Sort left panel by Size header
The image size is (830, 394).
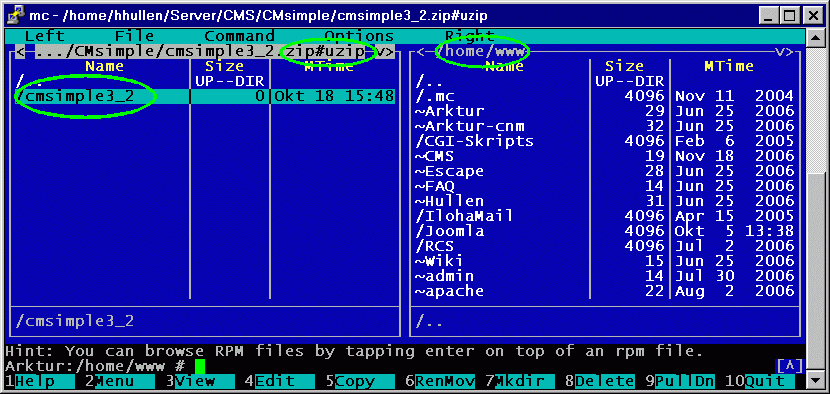coord(224,66)
